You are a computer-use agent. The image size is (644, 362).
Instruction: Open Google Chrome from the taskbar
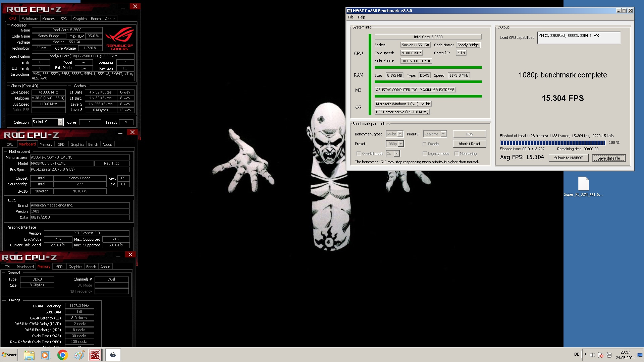(x=62, y=355)
